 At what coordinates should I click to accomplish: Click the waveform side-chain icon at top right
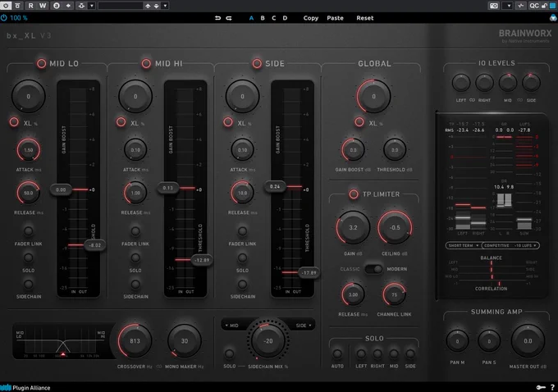[520, 6]
